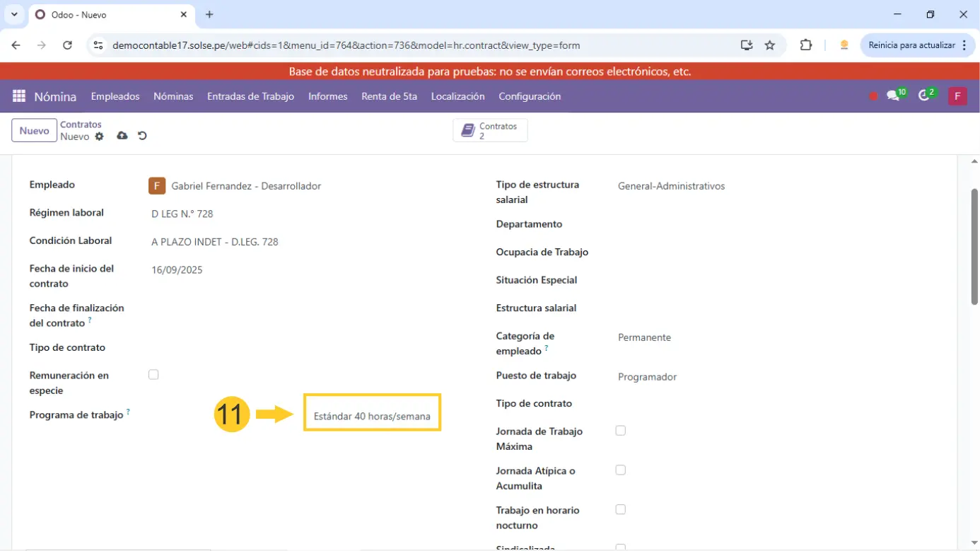Image resolution: width=980 pixels, height=551 pixels.
Task: Open the Nóminas menu
Action: pos(173,96)
